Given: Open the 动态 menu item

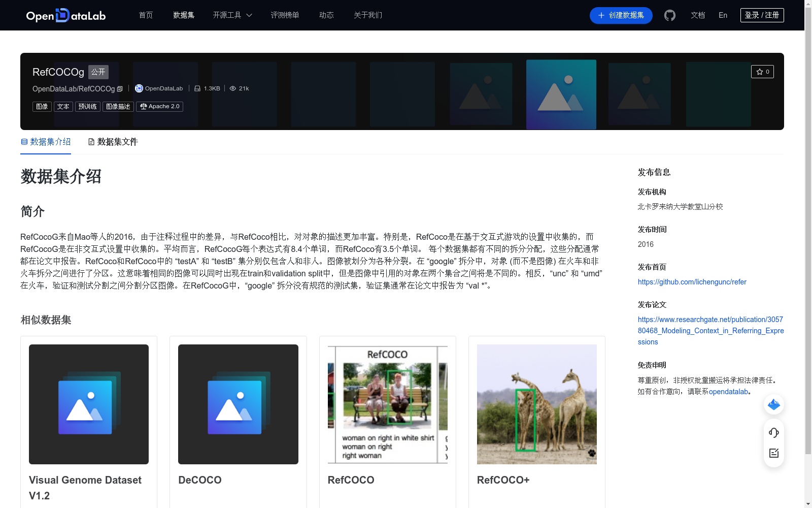Looking at the screenshot, I should pos(326,15).
